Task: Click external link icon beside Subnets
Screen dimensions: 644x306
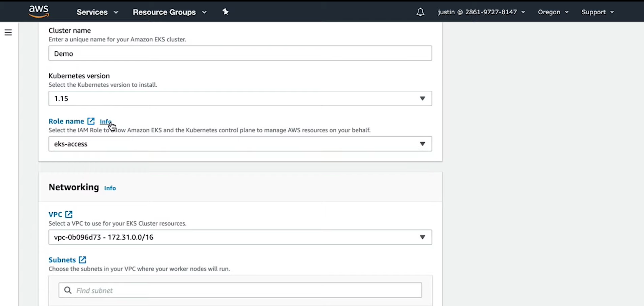Action: [x=82, y=260]
